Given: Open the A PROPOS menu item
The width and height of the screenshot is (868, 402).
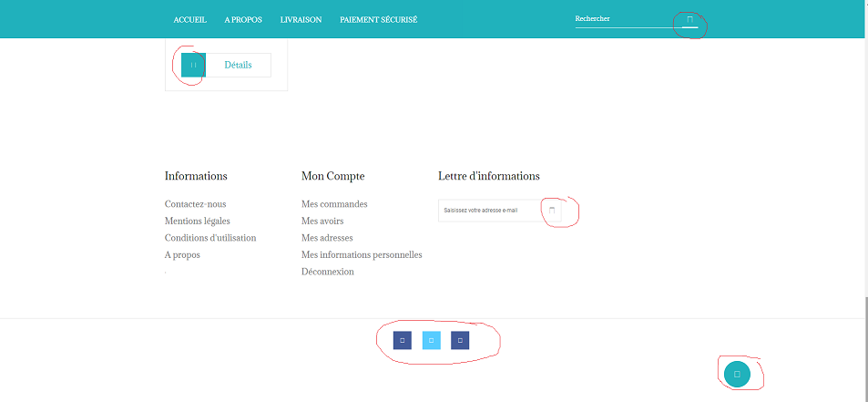Looking at the screenshot, I should click(243, 19).
